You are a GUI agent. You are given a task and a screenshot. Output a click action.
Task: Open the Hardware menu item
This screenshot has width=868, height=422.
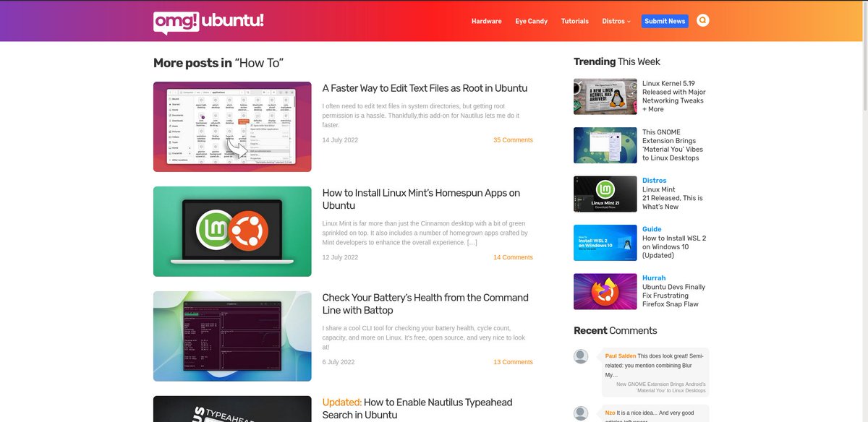coord(486,21)
